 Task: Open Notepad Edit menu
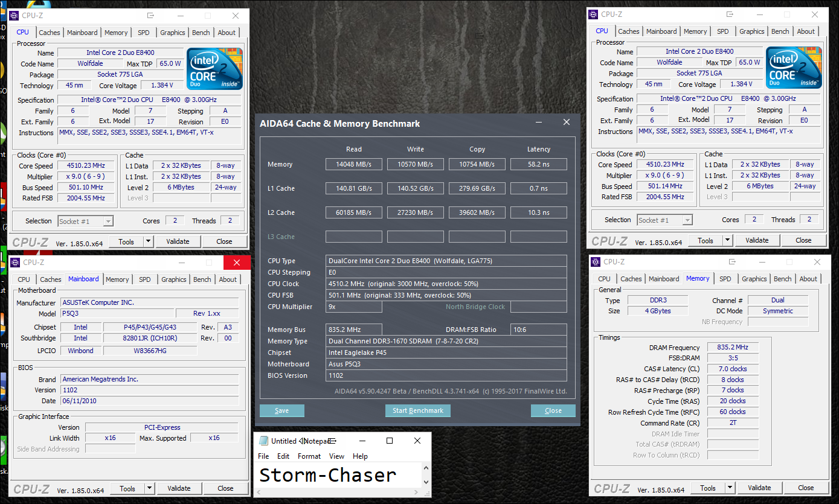point(283,456)
